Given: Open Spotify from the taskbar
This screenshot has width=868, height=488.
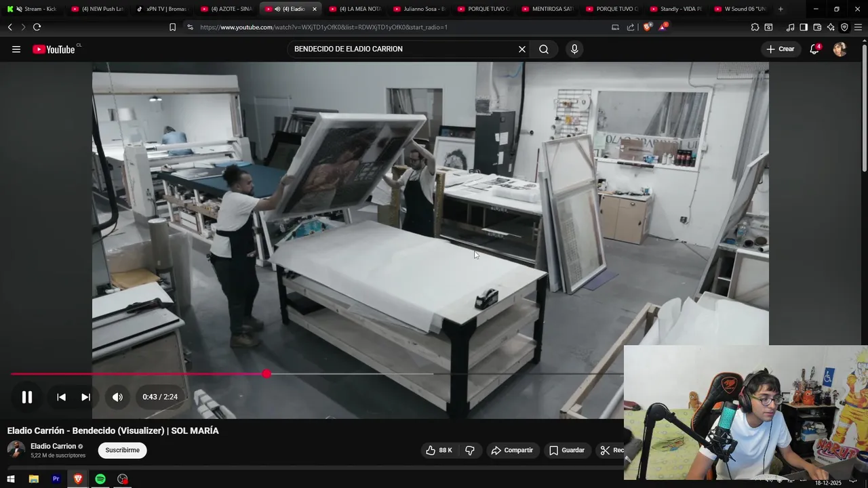Looking at the screenshot, I should click(100, 479).
